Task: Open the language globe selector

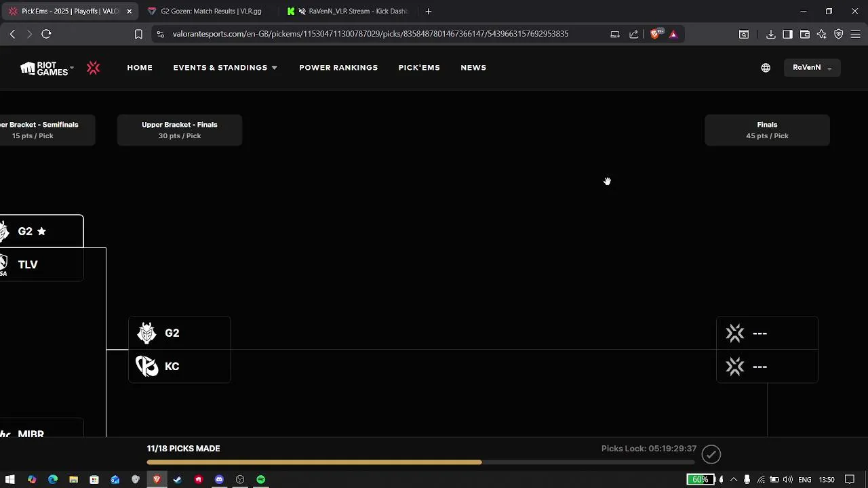Action: [x=766, y=68]
